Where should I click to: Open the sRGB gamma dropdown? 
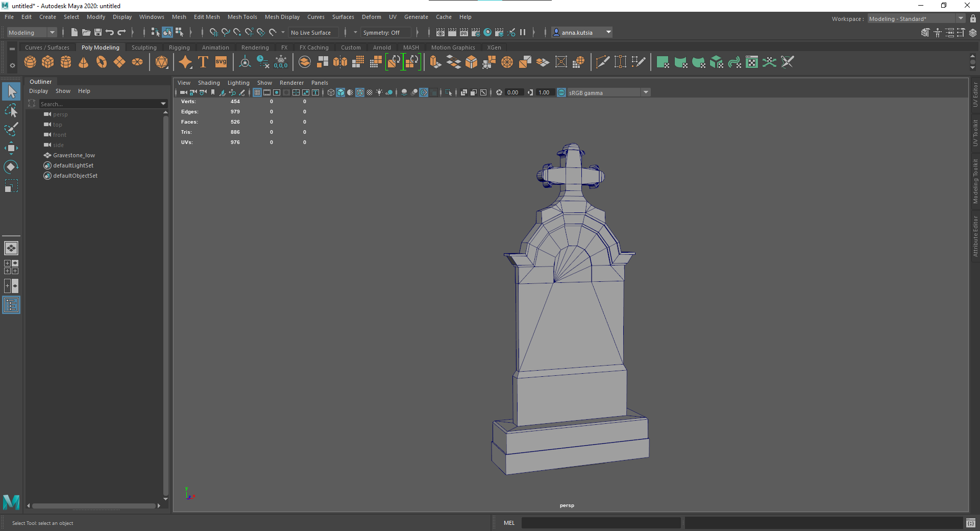[x=608, y=92]
